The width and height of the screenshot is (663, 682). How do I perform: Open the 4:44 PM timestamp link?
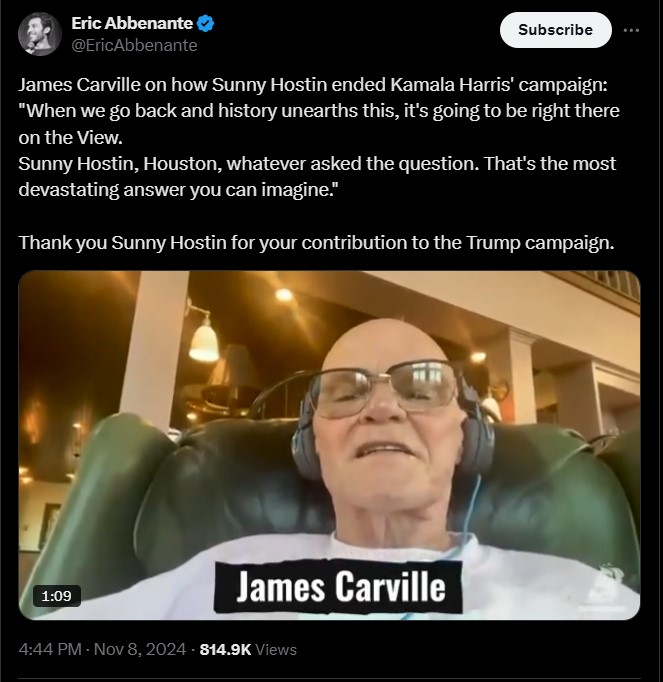(x=50, y=649)
